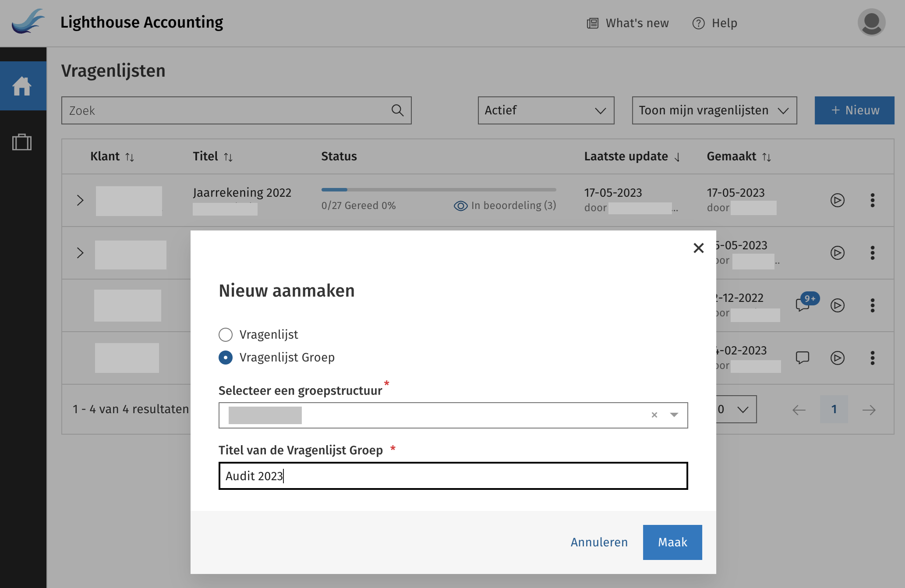This screenshot has height=588, width=905.
Task: Click the Titel van de Vragenlijst Groep input field
Action: click(x=453, y=476)
